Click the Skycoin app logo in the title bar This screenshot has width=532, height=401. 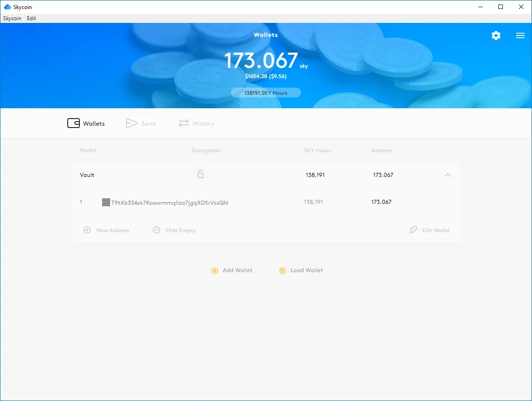pyautogui.click(x=8, y=7)
